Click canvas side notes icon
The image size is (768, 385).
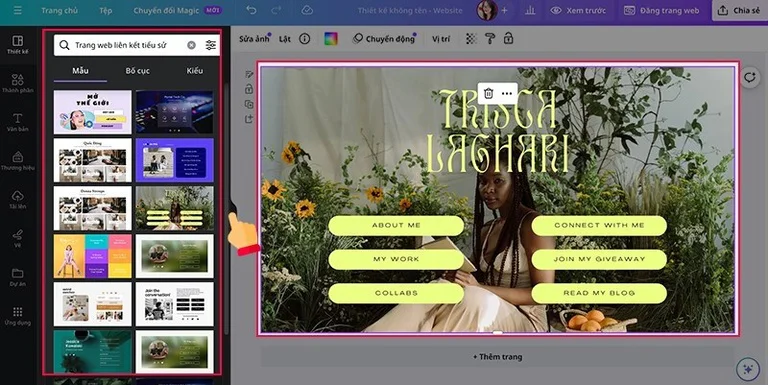click(x=249, y=74)
